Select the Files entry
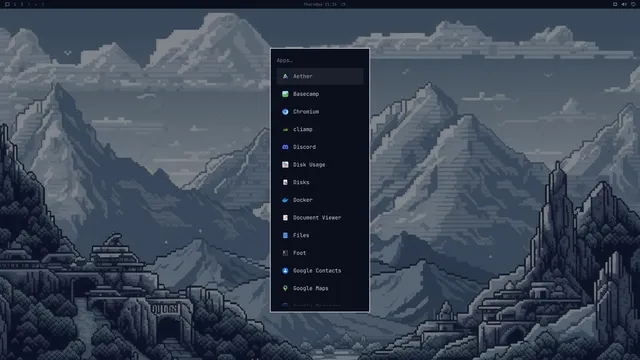The image size is (640, 360). tap(320, 235)
